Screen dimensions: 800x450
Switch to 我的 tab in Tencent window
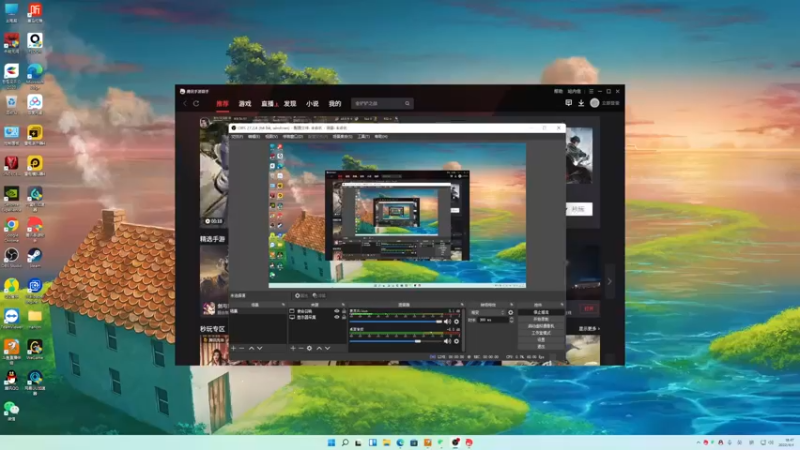(x=335, y=104)
